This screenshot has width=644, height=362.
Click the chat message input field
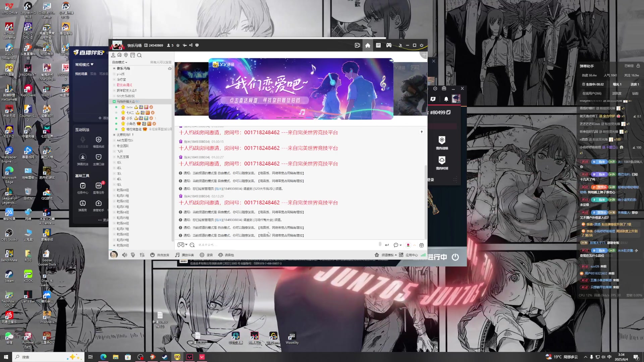(287, 245)
